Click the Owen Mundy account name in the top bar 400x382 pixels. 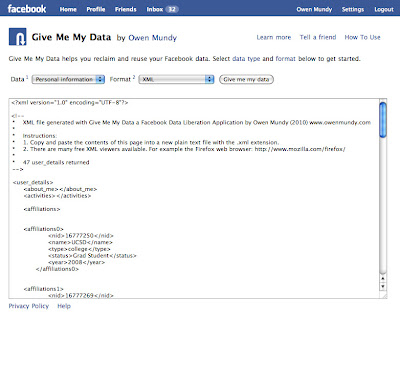click(x=314, y=9)
